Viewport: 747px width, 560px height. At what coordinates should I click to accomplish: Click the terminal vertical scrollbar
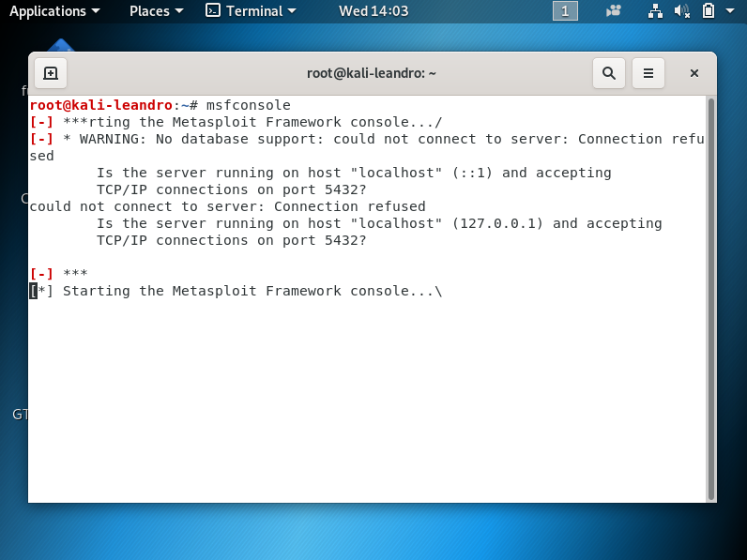coord(710,299)
